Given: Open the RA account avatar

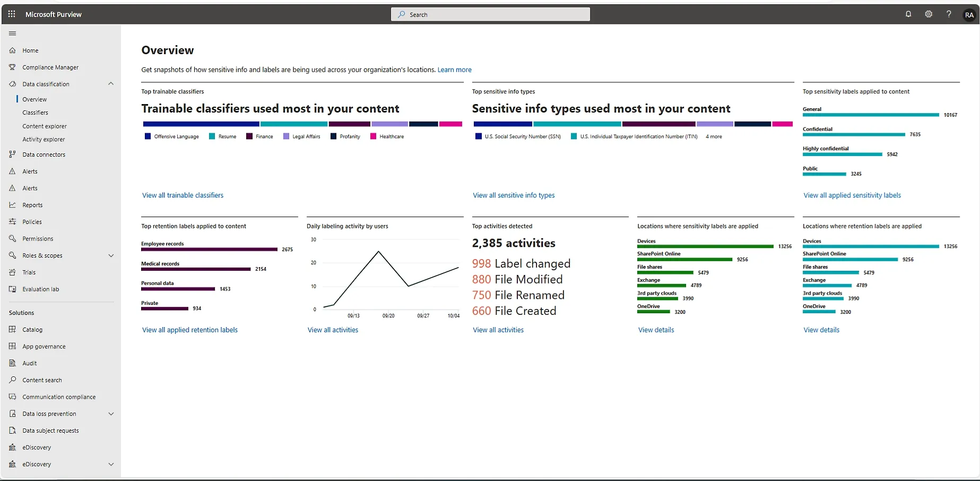Looking at the screenshot, I should click(x=969, y=15).
